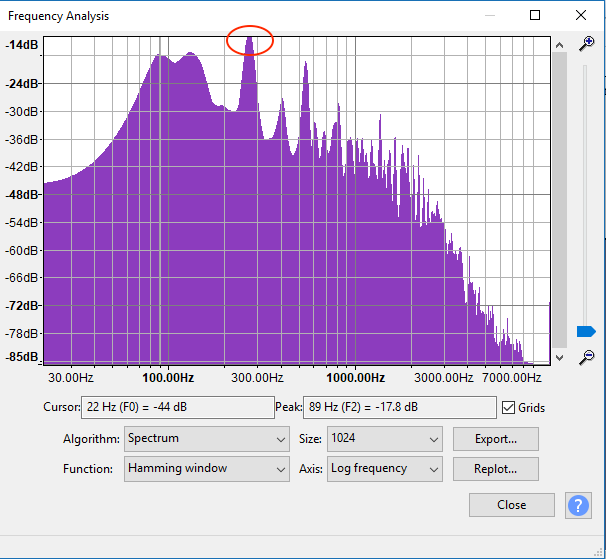Click the Function: label
Screen dimensions: 606x559
click(88, 469)
